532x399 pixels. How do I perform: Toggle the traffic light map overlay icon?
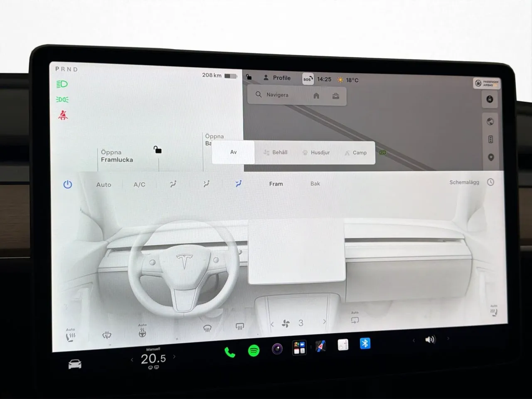[x=490, y=140]
